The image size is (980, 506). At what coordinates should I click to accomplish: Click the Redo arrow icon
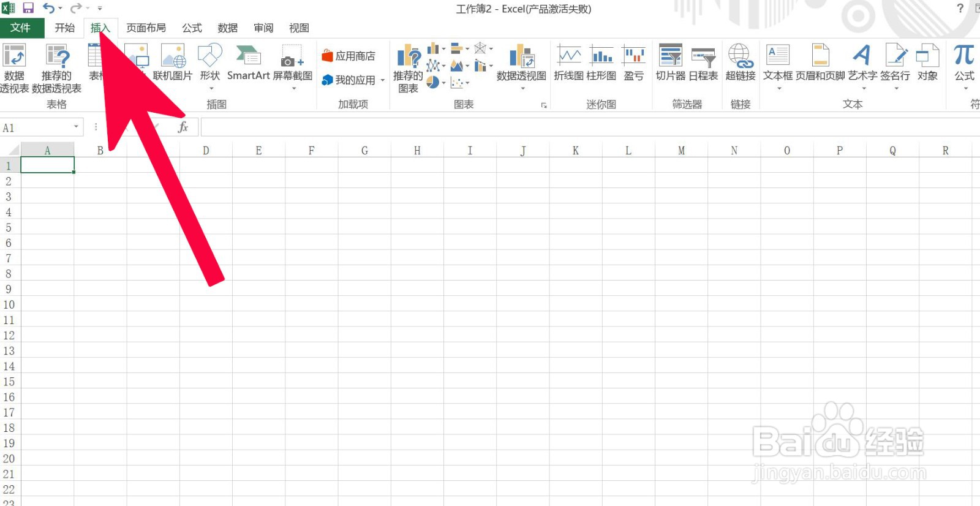click(76, 8)
